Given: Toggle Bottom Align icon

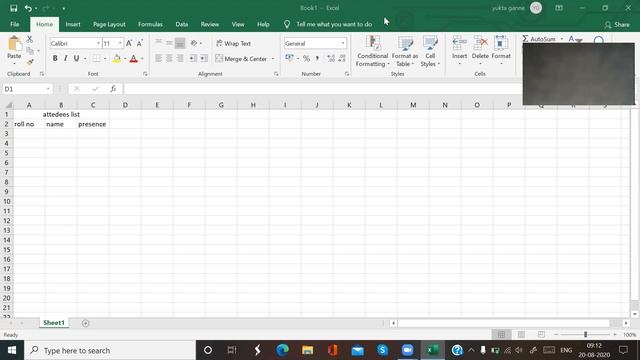Looking at the screenshot, I should click(x=180, y=43).
